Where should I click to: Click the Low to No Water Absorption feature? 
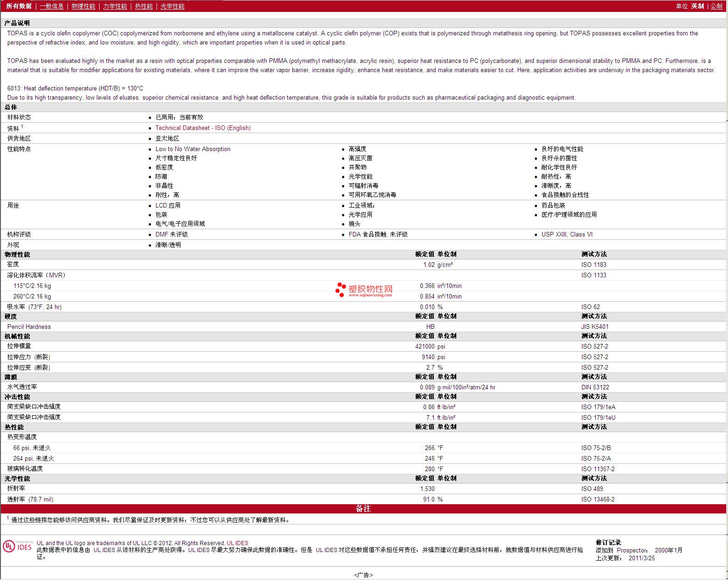coord(193,149)
